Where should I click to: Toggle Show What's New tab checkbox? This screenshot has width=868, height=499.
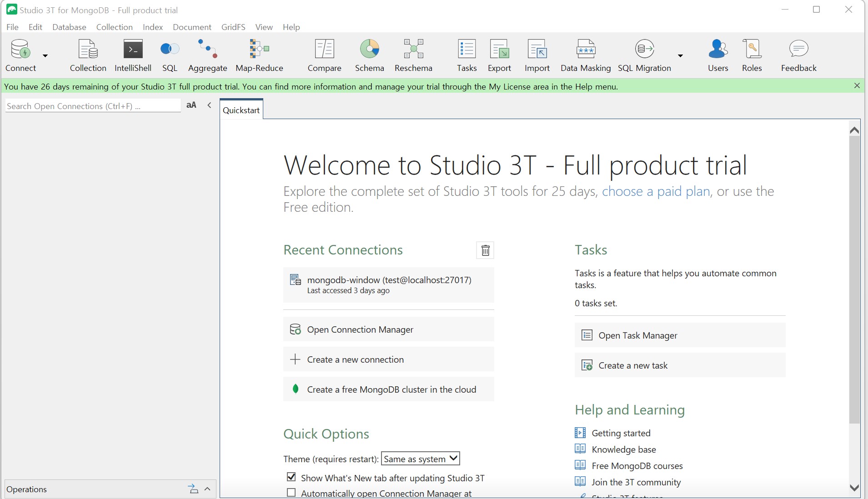[291, 477]
